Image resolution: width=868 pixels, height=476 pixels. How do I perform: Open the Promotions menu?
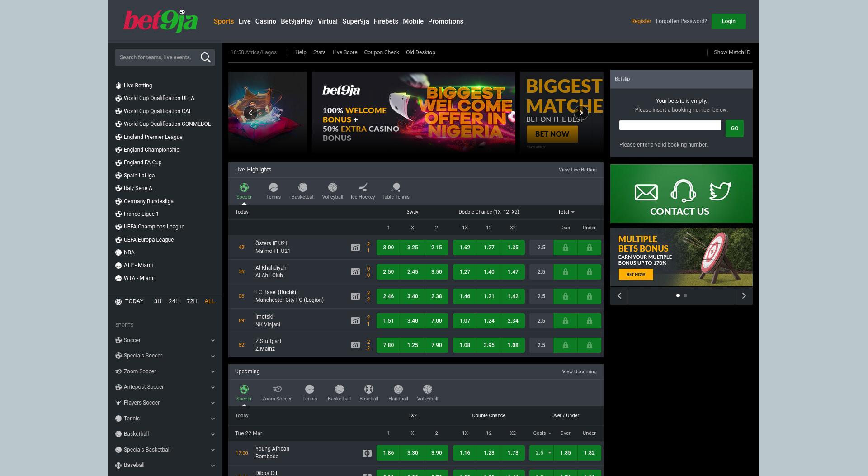[446, 21]
